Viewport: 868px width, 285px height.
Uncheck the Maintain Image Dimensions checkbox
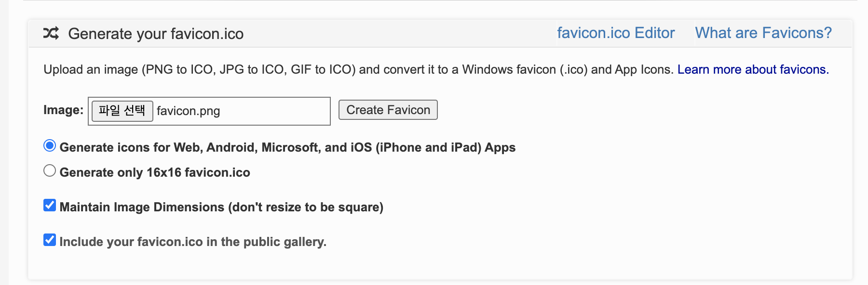point(50,206)
